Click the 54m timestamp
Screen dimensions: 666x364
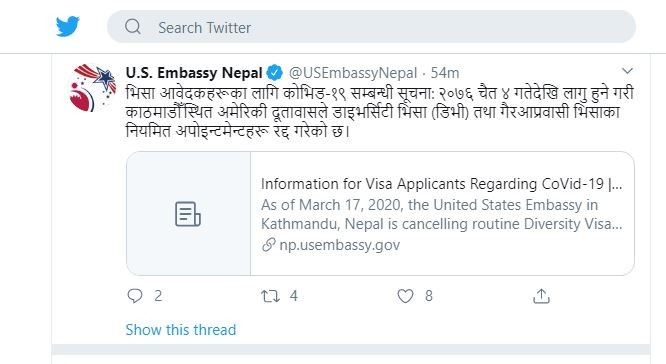tap(445, 73)
